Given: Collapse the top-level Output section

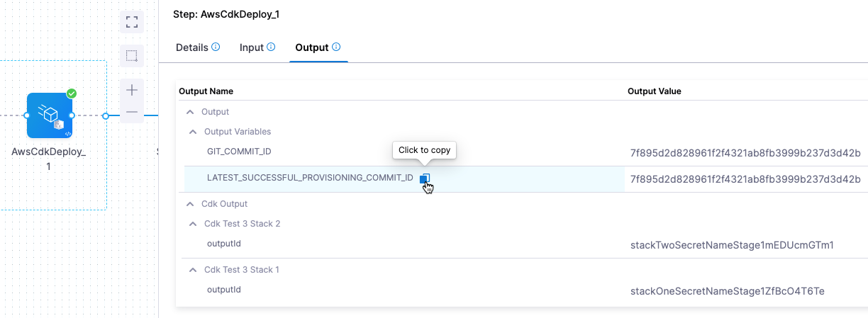Looking at the screenshot, I should [189, 112].
